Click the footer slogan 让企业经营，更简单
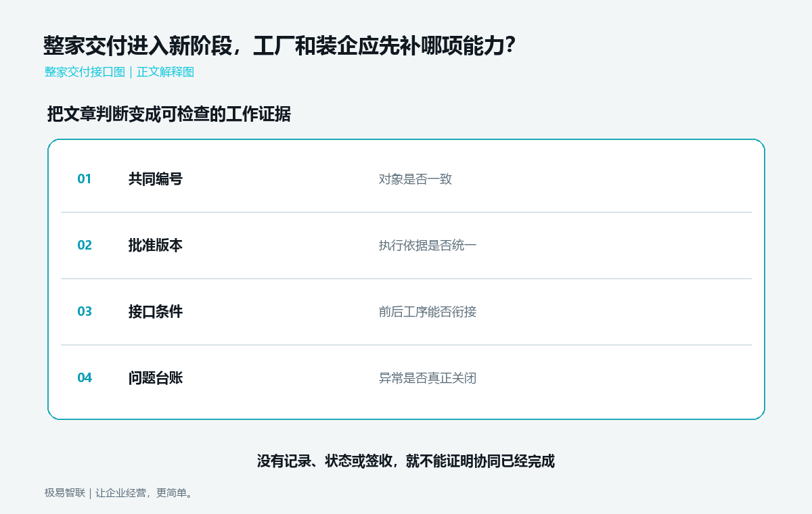 144,493
